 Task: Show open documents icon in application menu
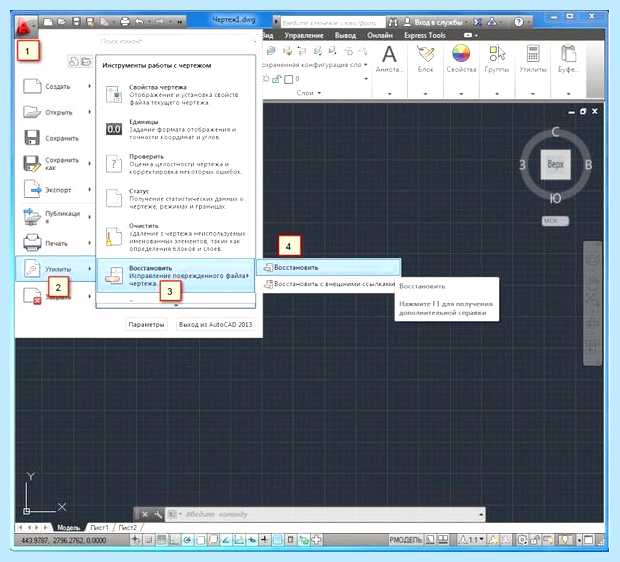click(86, 61)
